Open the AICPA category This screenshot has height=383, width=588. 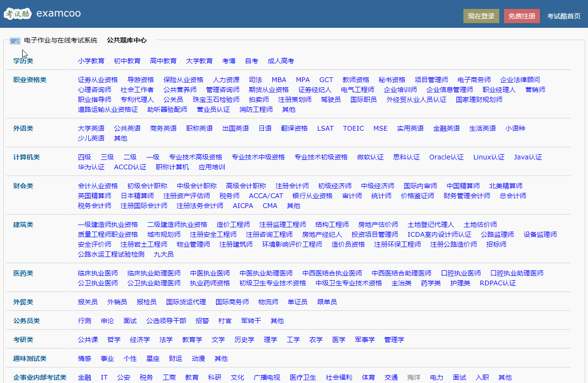coord(243,206)
